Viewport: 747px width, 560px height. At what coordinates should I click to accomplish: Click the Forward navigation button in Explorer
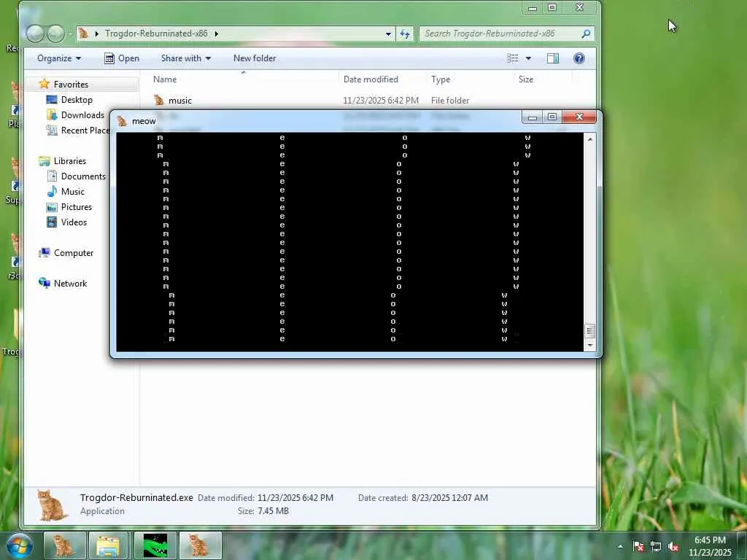coord(56,34)
